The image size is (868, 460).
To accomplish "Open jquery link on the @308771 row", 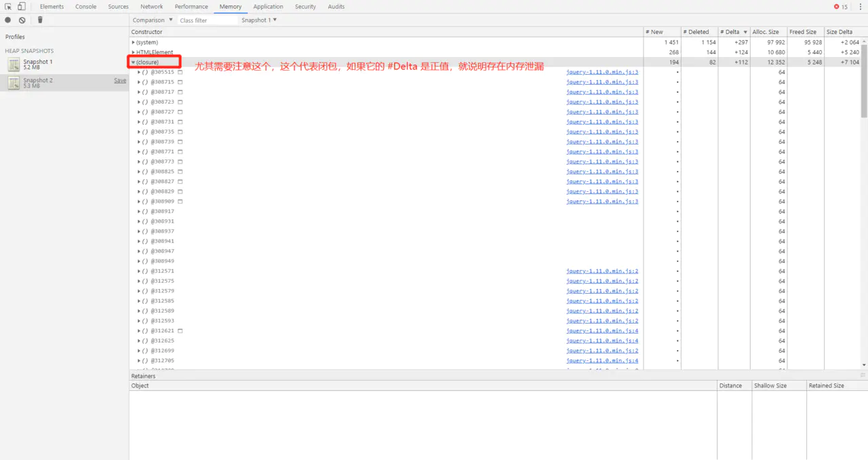I will click(x=602, y=151).
